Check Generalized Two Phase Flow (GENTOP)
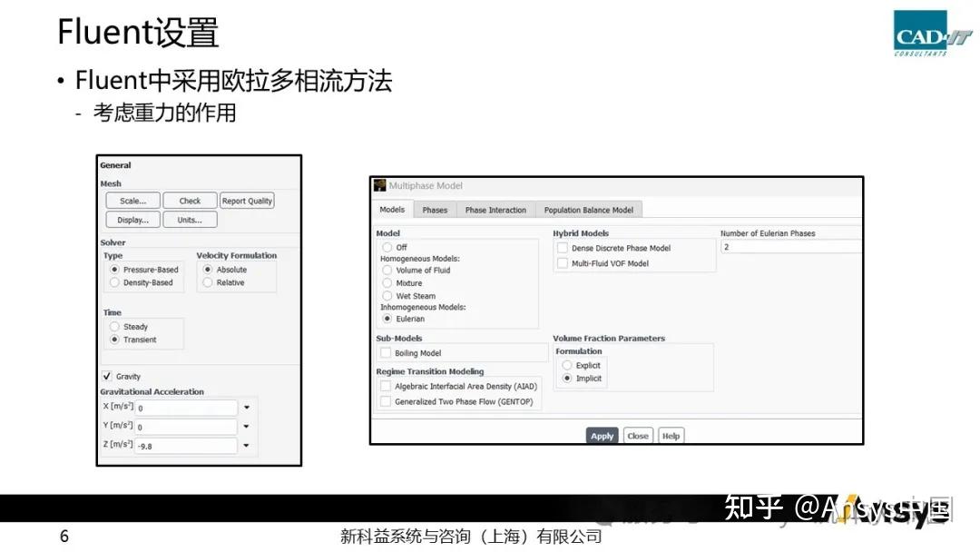Viewport: 980px width, 552px height. click(386, 399)
